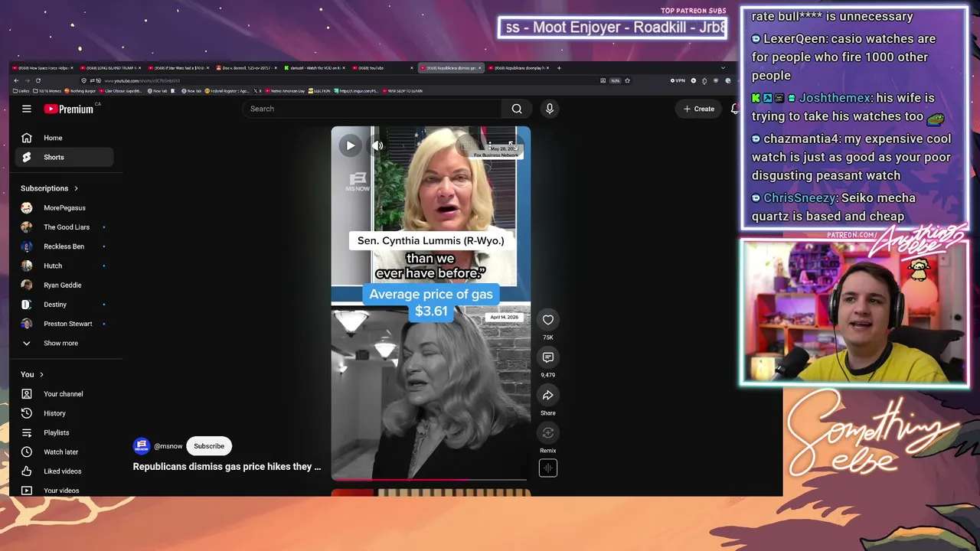This screenshot has width=980, height=551.
Task: Expand the You section
Action: click(x=32, y=374)
